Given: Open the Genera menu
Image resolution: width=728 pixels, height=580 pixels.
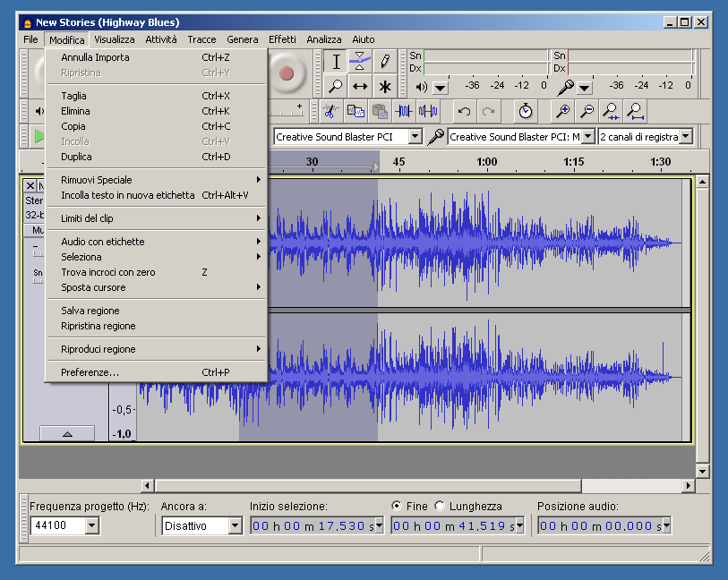Looking at the screenshot, I should pos(243,39).
